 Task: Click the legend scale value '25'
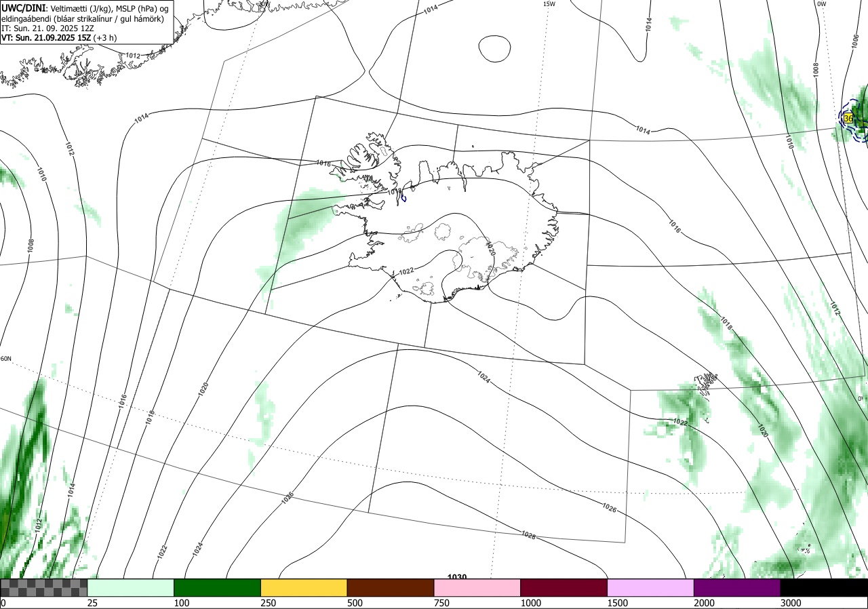(x=92, y=603)
